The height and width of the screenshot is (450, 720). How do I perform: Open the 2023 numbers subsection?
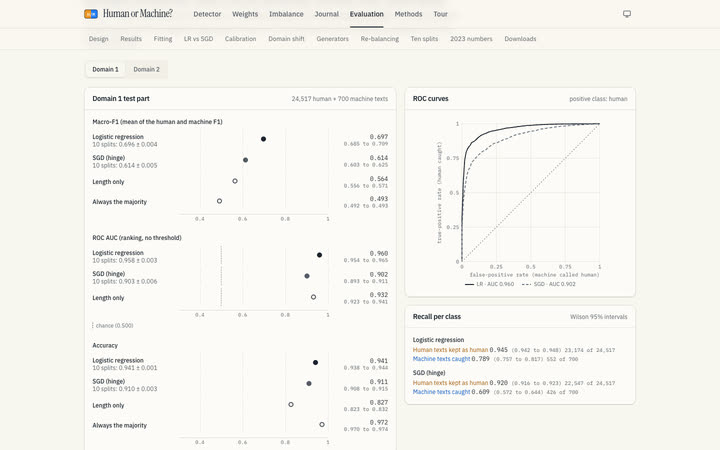(471, 39)
